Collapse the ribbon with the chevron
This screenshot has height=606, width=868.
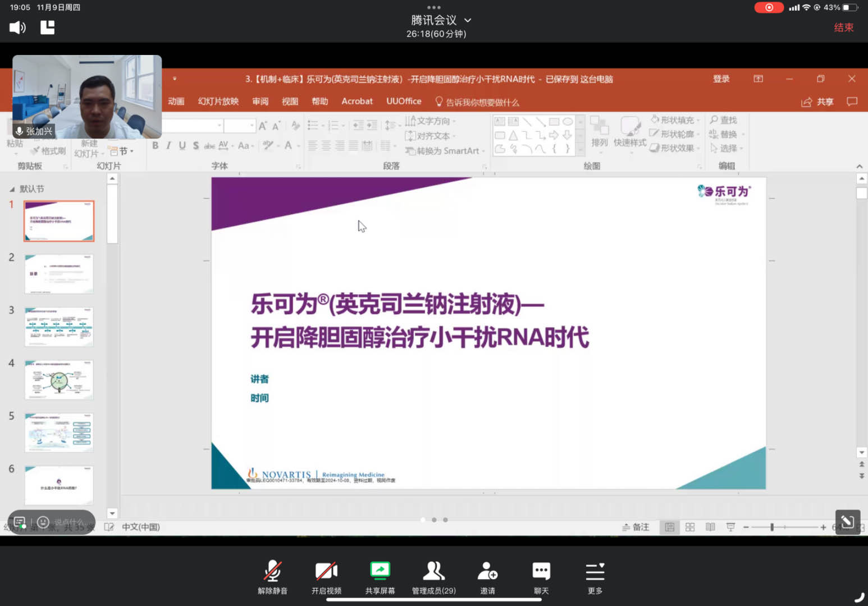(x=859, y=167)
